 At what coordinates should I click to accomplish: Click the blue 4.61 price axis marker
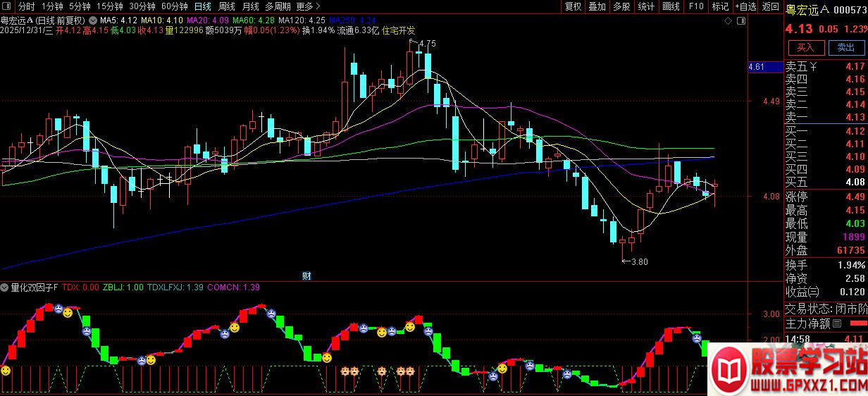click(x=757, y=67)
